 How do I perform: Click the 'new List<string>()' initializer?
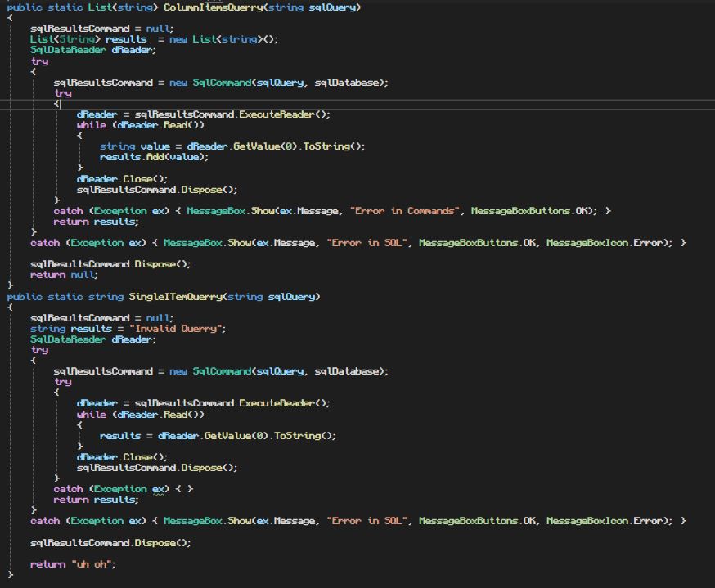click(x=223, y=39)
